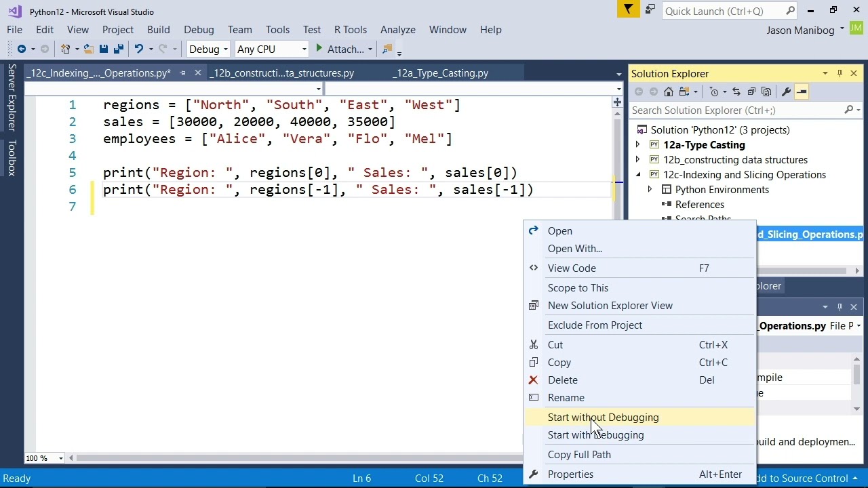The image size is (868, 488).
Task: Choose Start without Debugging from context menu
Action: click(x=640, y=418)
